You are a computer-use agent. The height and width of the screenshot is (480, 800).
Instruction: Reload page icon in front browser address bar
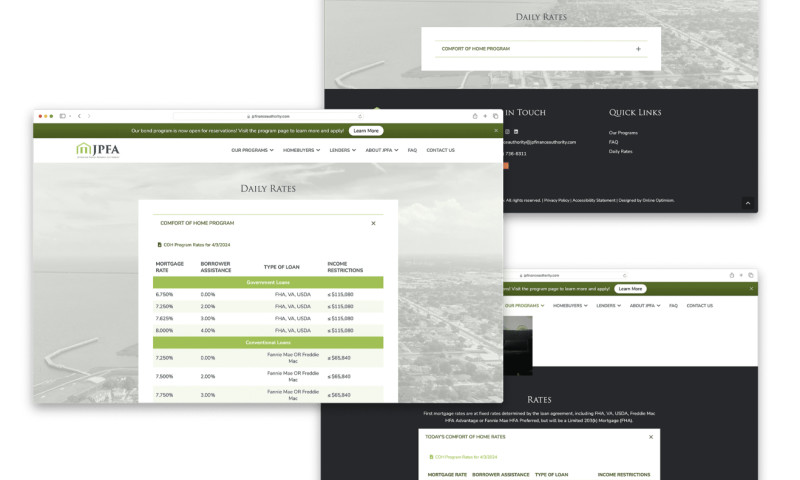360,116
